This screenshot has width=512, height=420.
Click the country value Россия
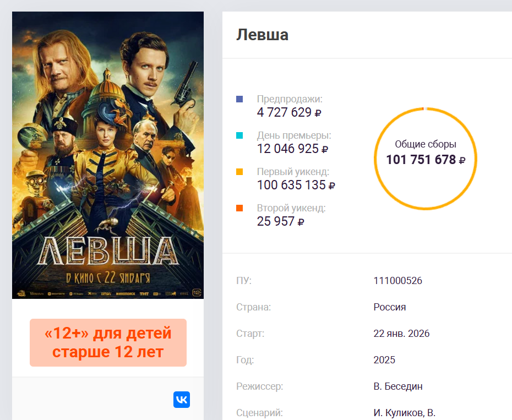coord(389,307)
